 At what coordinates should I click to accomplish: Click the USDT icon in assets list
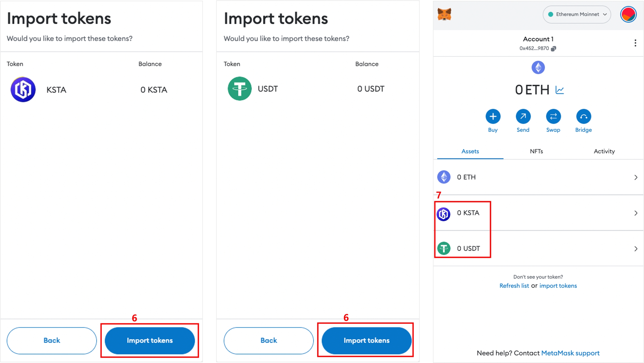click(444, 248)
